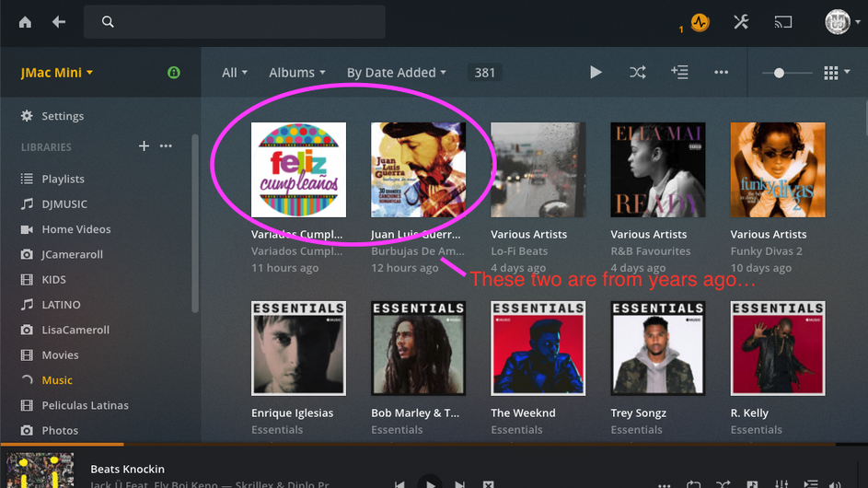Open the LATINO music library
Viewport: 868px width, 488px height.
point(61,305)
